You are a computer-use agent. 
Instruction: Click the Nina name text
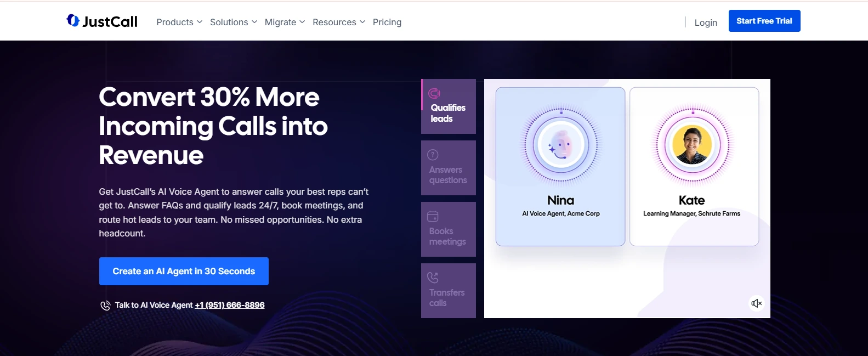(x=560, y=200)
